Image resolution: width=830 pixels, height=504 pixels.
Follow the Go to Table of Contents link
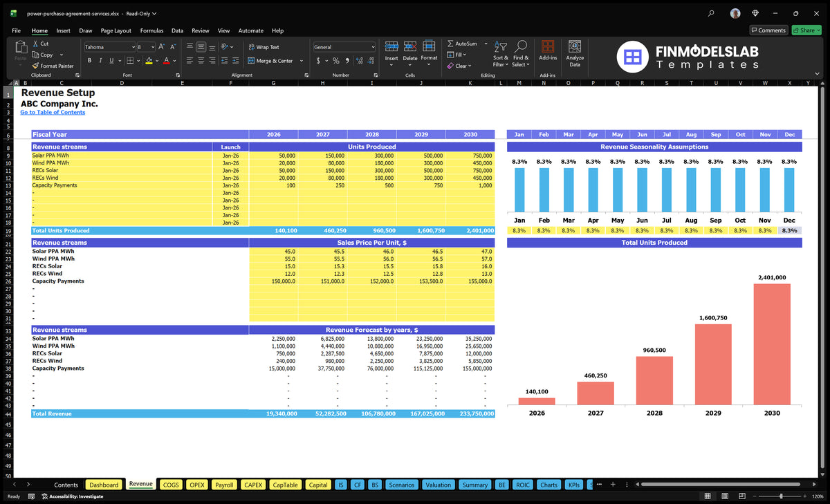(53, 112)
